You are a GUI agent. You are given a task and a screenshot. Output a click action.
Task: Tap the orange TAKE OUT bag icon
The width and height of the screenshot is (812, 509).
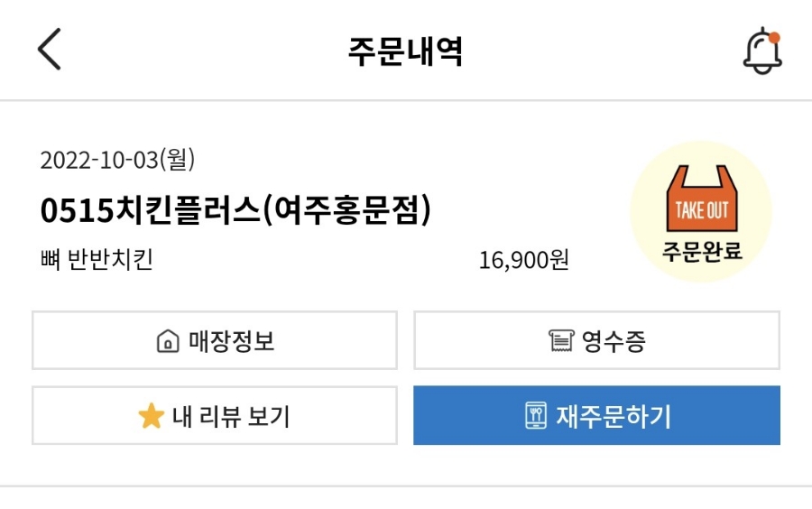[x=701, y=198]
